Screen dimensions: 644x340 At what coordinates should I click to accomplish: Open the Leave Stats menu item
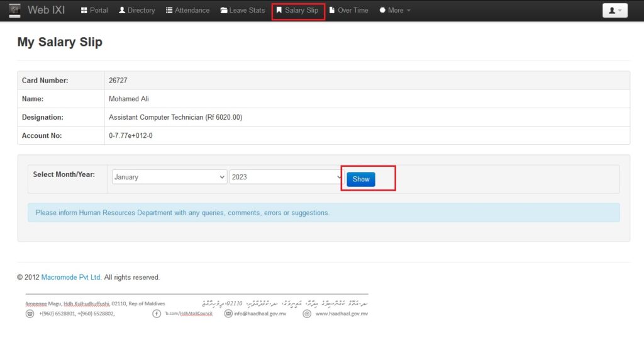[247, 11]
